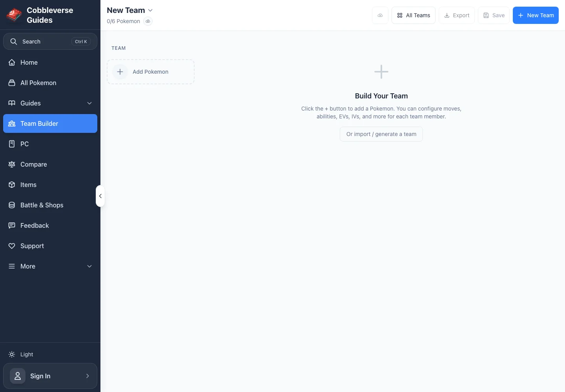Open the Feedback page
Screen dimensions: 565x392
click(50, 225)
